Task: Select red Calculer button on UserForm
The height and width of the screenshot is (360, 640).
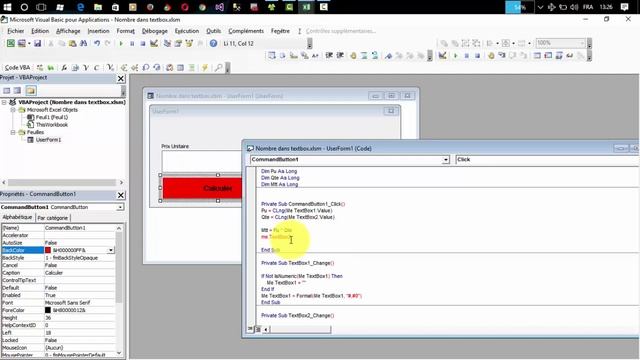Action: click(202, 188)
